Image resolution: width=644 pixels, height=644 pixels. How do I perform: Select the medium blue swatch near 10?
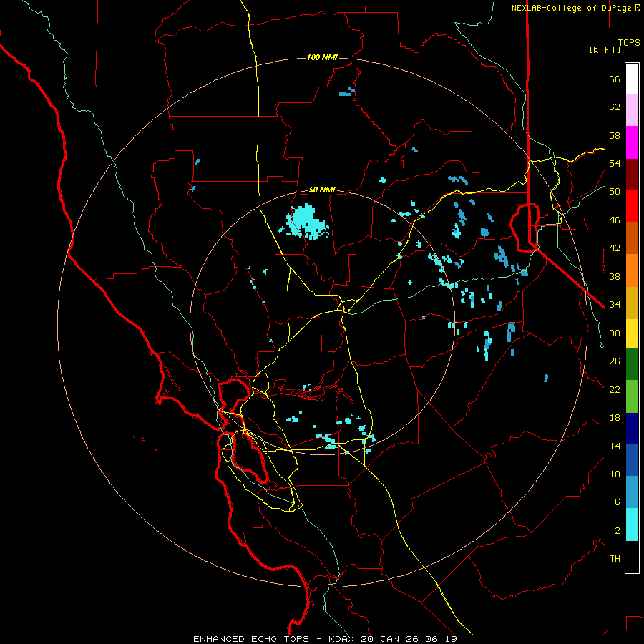coord(632,460)
